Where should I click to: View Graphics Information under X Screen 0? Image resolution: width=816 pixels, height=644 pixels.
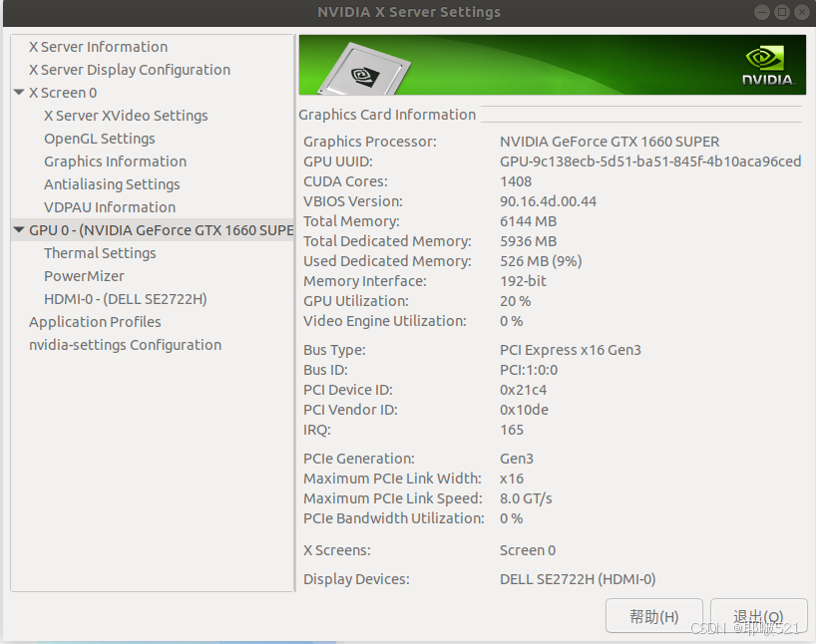[x=115, y=161]
